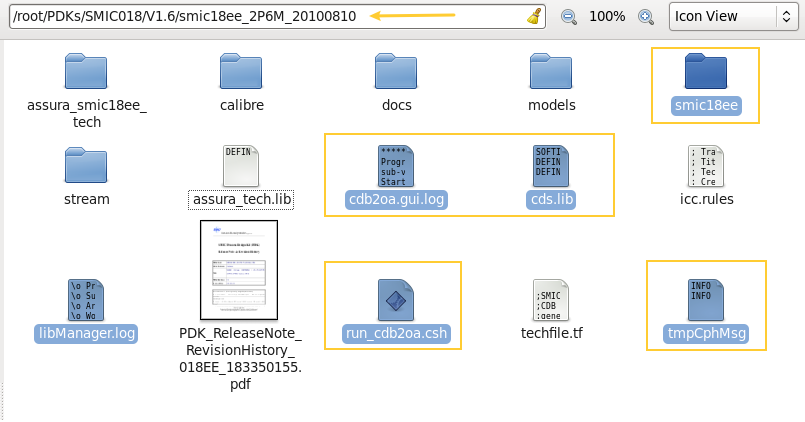Zoom out with the minus magnifier
The width and height of the screenshot is (805, 422).
click(568, 16)
